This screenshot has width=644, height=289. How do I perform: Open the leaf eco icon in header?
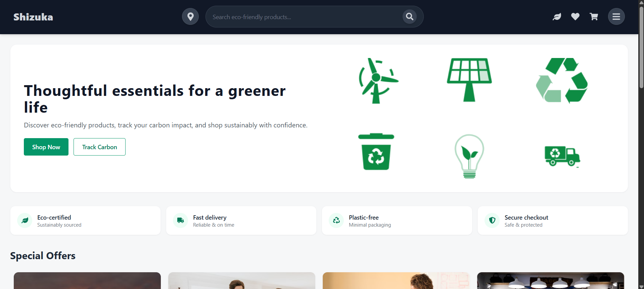tap(557, 16)
